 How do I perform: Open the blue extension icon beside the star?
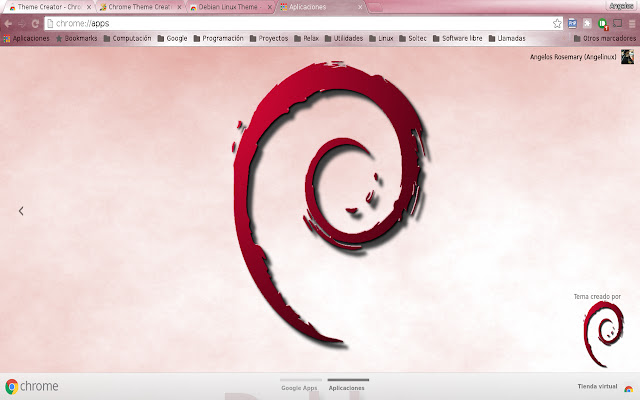pos(572,24)
